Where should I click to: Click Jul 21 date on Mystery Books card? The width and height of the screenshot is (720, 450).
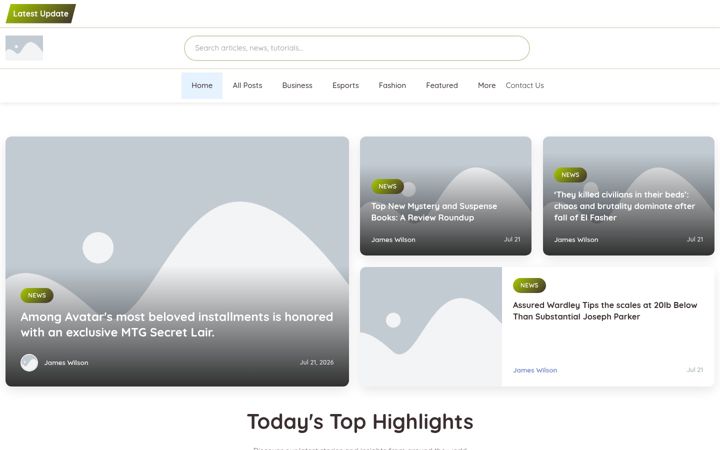[x=512, y=239]
